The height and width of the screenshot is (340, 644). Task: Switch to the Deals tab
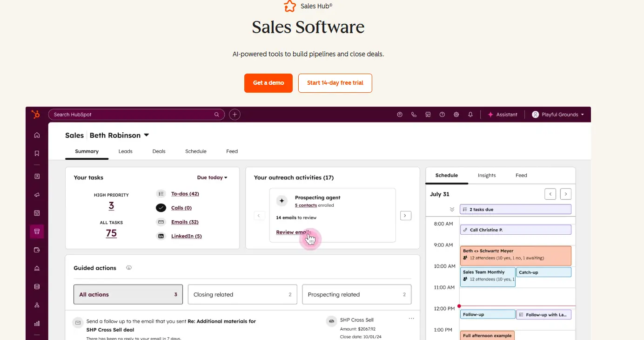click(x=159, y=151)
